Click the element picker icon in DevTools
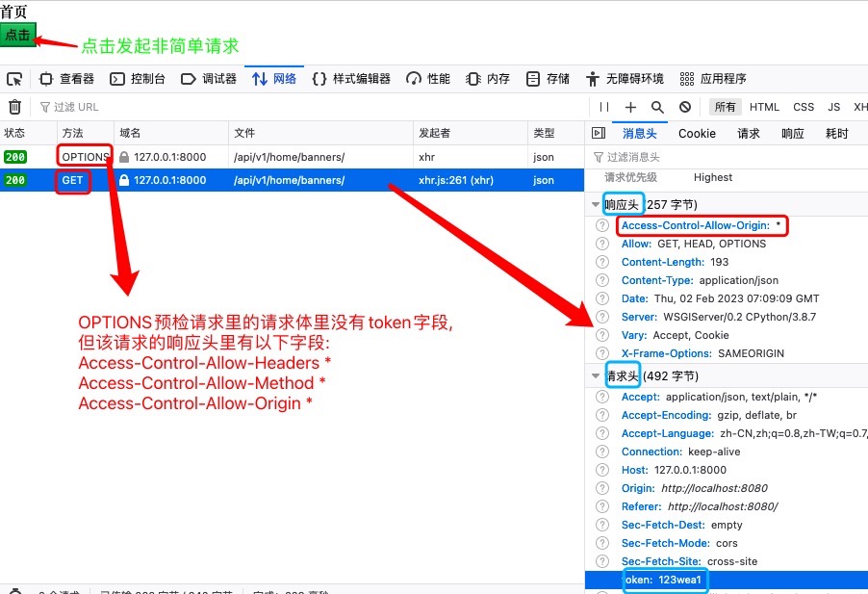The width and height of the screenshot is (868, 594). tap(14, 79)
